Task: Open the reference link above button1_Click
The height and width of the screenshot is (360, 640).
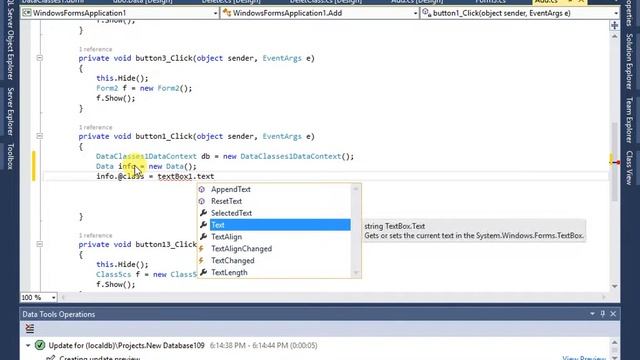Action: point(95,127)
